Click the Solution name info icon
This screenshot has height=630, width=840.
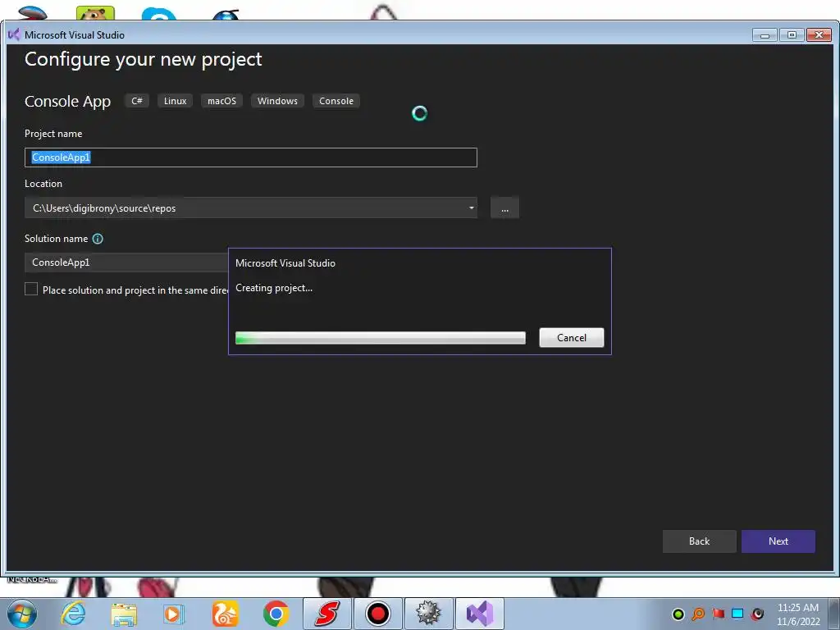pyautogui.click(x=98, y=239)
